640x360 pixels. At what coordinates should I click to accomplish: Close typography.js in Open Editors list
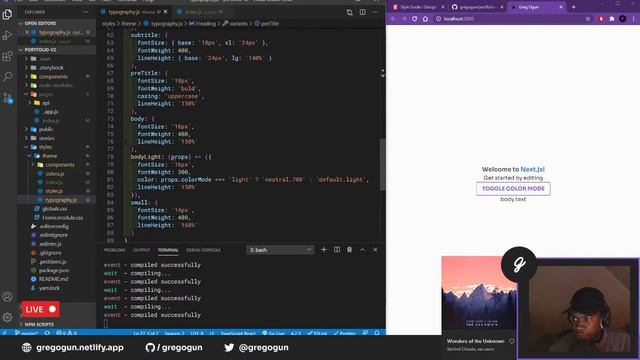(x=27, y=32)
